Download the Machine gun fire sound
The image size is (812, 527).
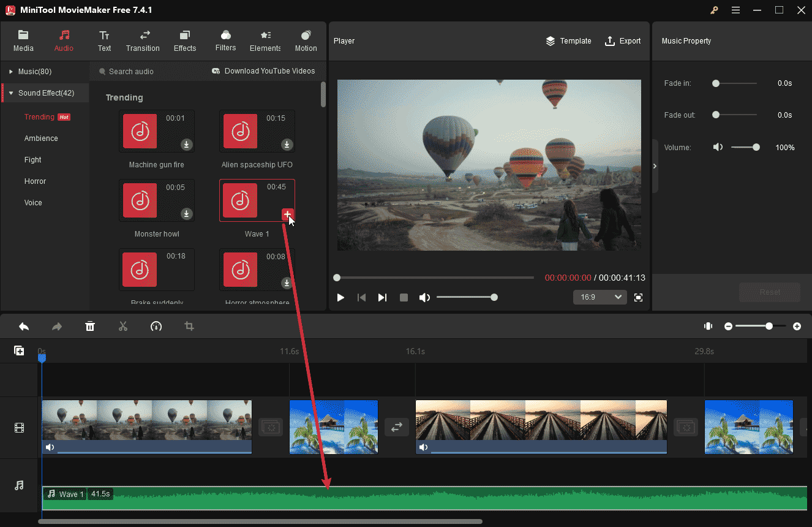pyautogui.click(x=187, y=145)
